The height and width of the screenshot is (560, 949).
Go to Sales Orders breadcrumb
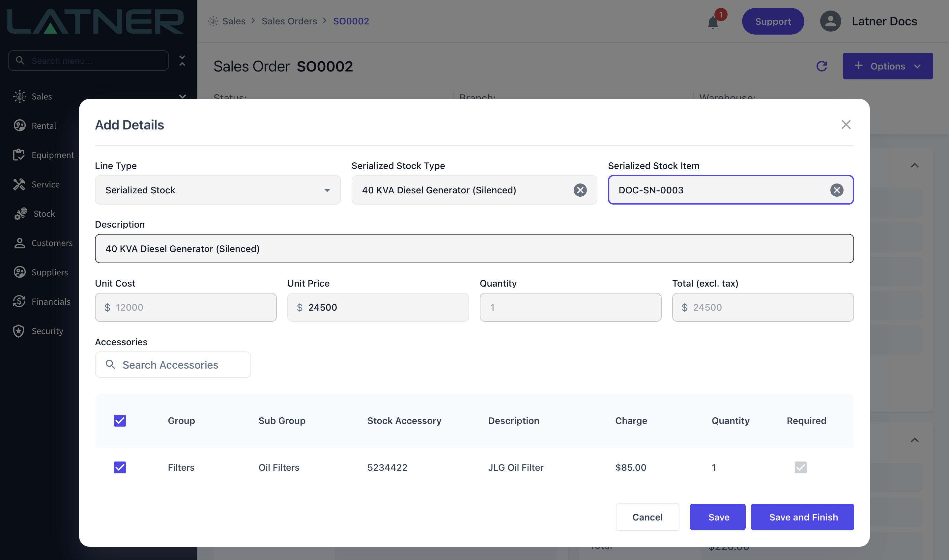[x=289, y=21]
